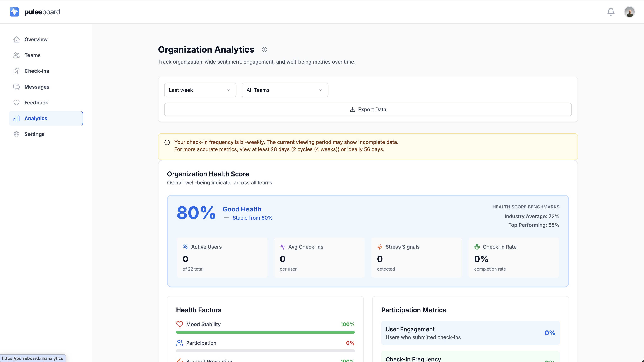Open the Organization Analytics help icon
Image resolution: width=644 pixels, height=362 pixels.
pos(264,50)
